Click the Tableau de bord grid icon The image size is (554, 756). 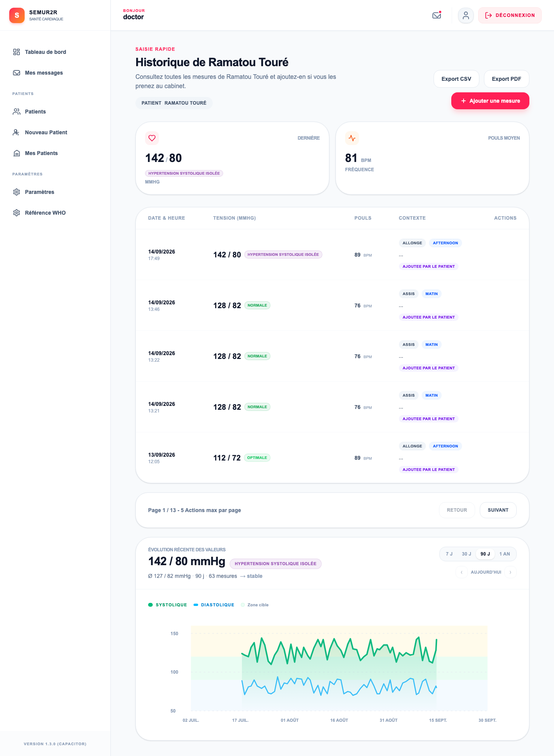(17, 52)
